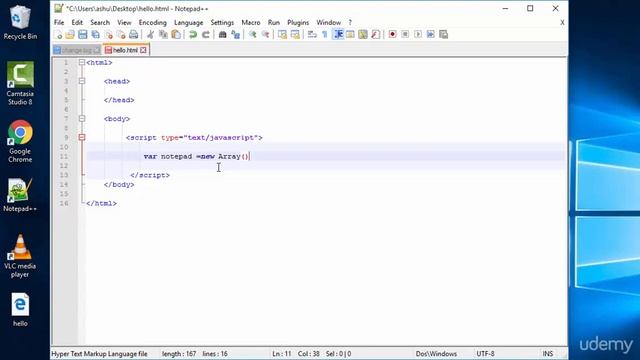Click the user-defined language dialog icon
Screen dimensions: 640x360
tap(350, 35)
